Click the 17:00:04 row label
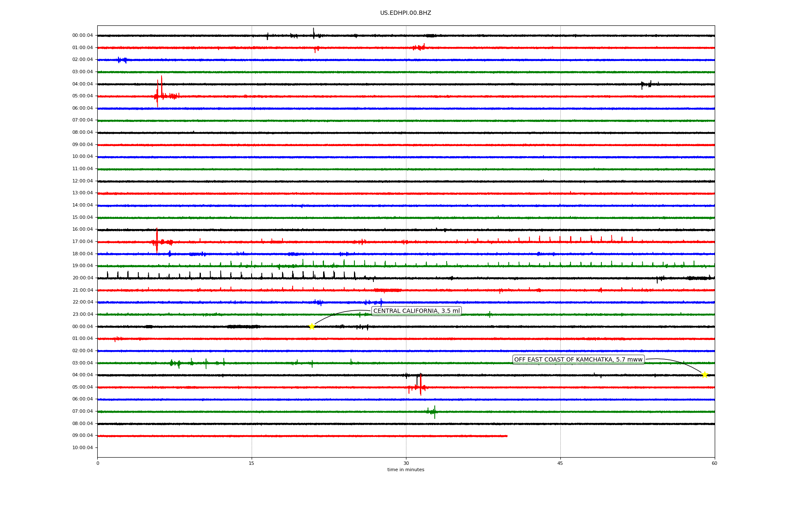 pos(82,242)
